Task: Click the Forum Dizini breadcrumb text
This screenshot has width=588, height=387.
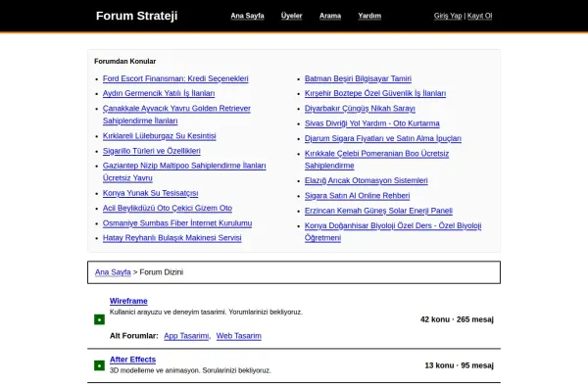Action: pyautogui.click(x=162, y=272)
